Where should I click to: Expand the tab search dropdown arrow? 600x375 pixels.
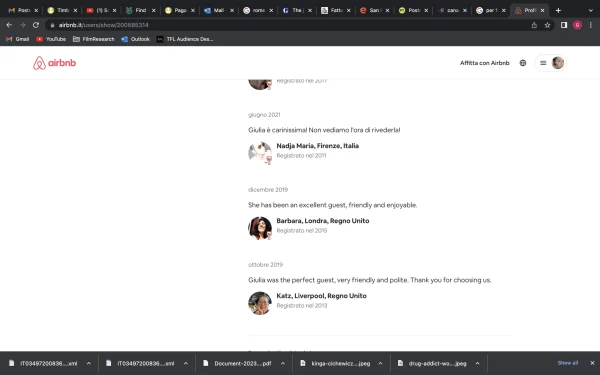[x=591, y=10]
